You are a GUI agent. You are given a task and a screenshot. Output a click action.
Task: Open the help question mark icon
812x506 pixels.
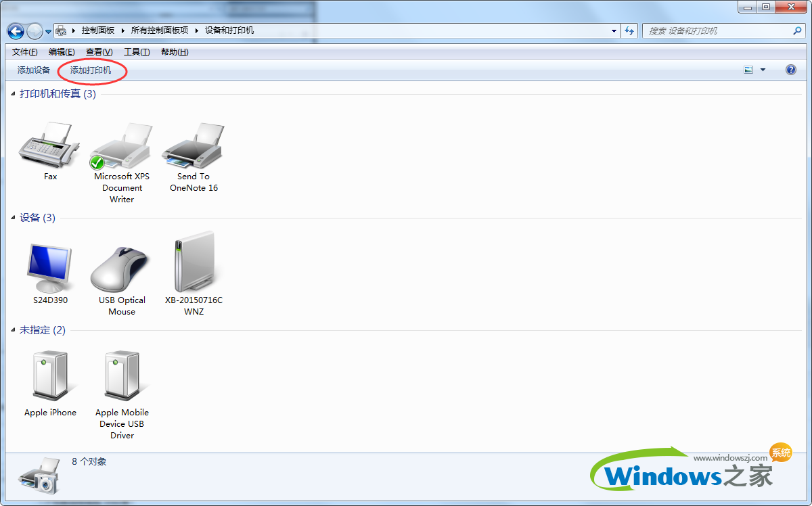coord(791,70)
